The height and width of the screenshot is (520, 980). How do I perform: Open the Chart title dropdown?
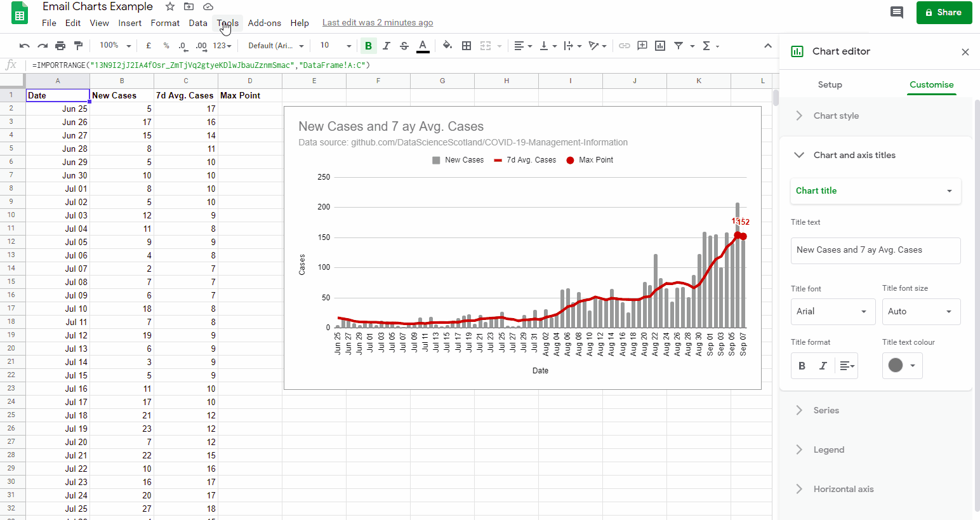pyautogui.click(x=876, y=191)
